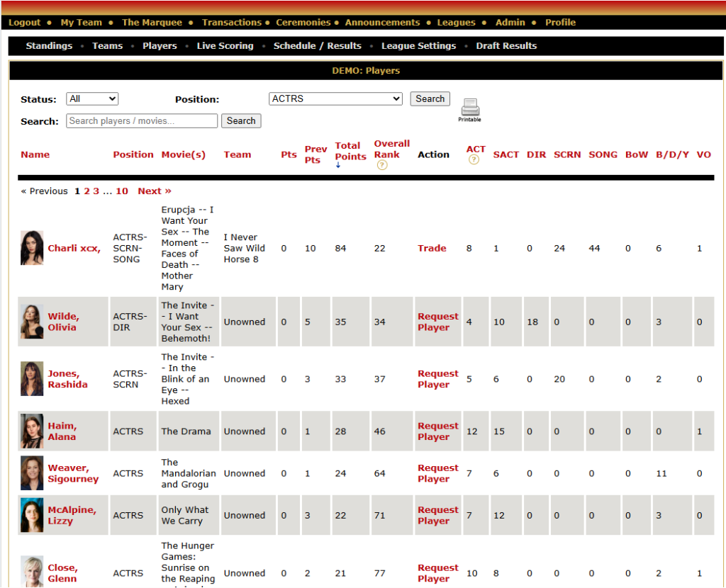Viewport: 726px width, 588px height.
Task: Sort by SONG column header
Action: coord(603,154)
